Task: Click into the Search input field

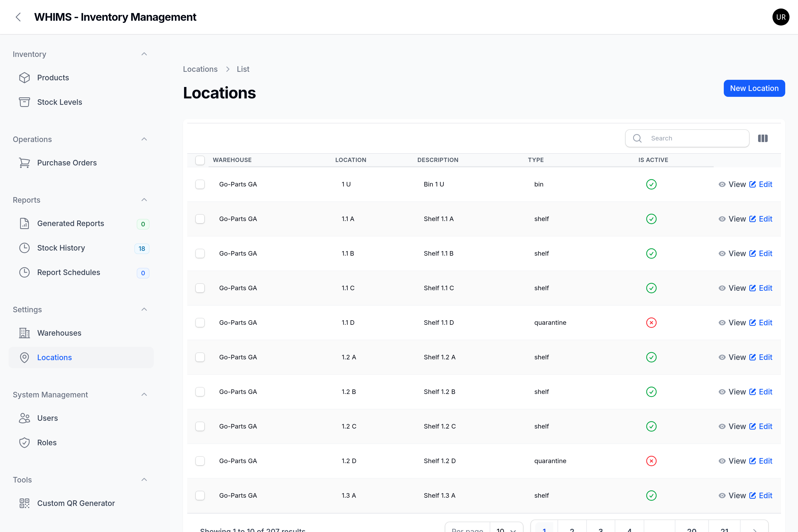Action: point(687,138)
